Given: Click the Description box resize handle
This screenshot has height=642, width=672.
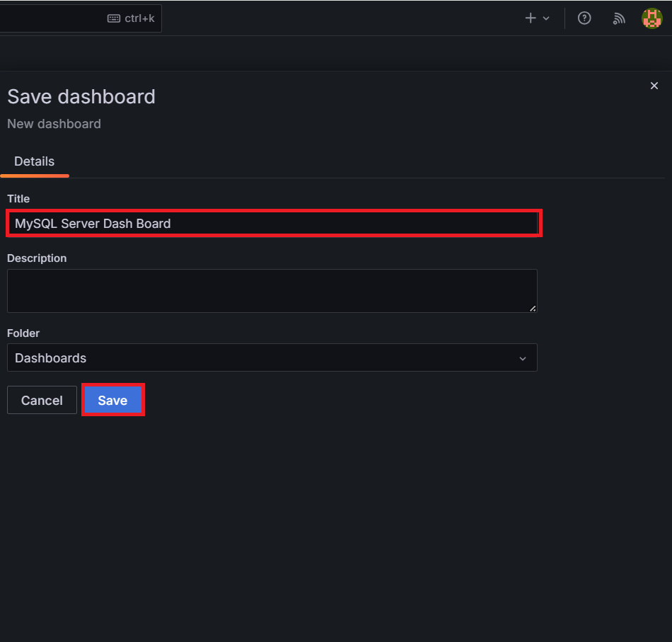Looking at the screenshot, I should click(533, 309).
